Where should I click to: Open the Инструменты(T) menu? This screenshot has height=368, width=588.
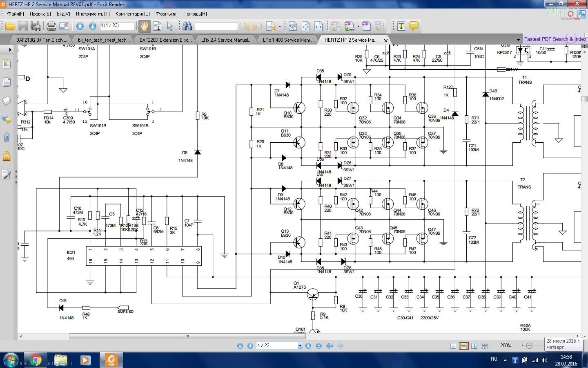tap(93, 14)
